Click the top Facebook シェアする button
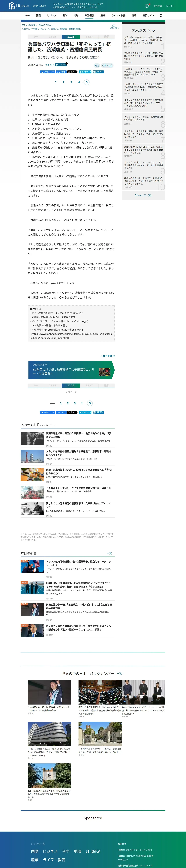The image size is (186, 868). pos(61,72)
